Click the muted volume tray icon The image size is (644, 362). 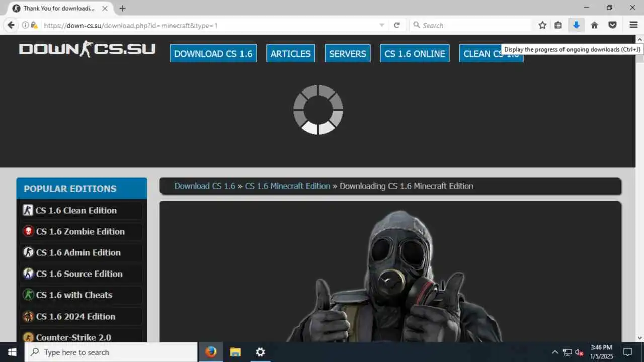pos(579,352)
